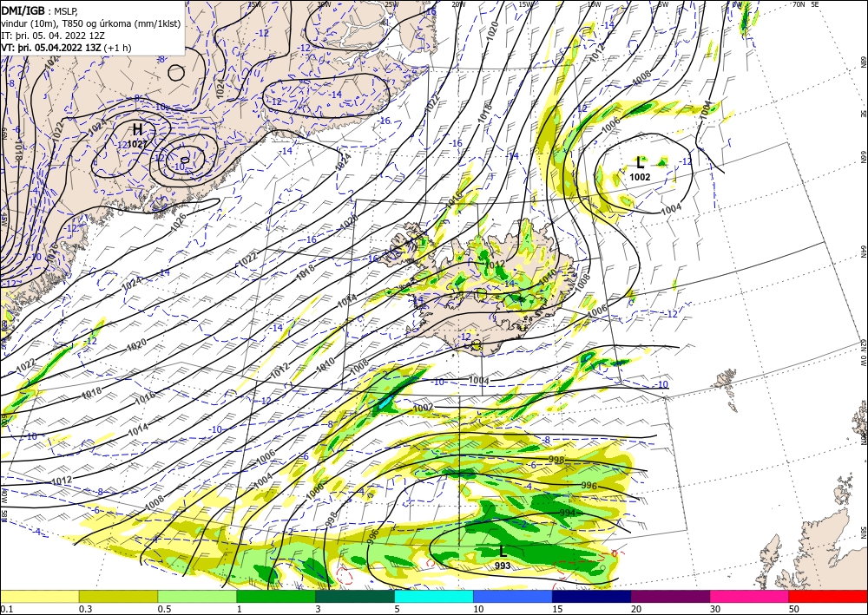This screenshot has width=868, height=615.
Task: Pick the cyan 5–10 legend swatch
Action: (x=434, y=596)
